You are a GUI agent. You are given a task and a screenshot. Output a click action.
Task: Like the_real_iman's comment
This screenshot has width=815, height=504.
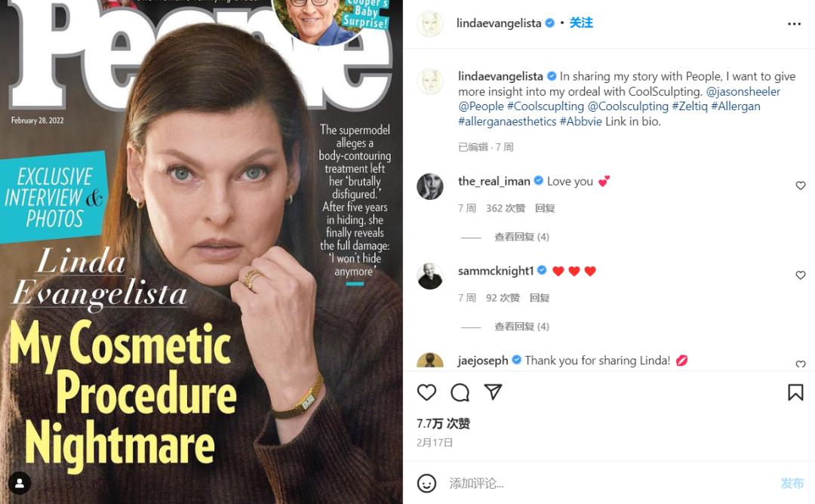(x=801, y=186)
